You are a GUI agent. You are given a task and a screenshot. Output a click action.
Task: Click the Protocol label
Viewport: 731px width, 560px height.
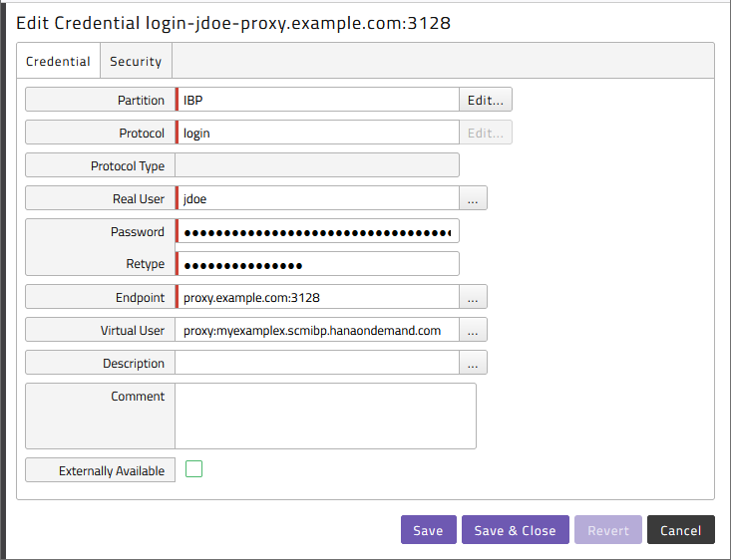142,134
